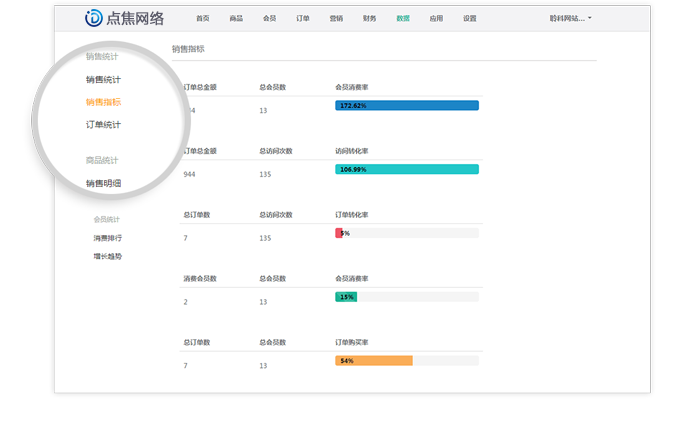Click the blue 172.62% member consumption bar
This screenshot has width=678, height=433.
point(407,105)
